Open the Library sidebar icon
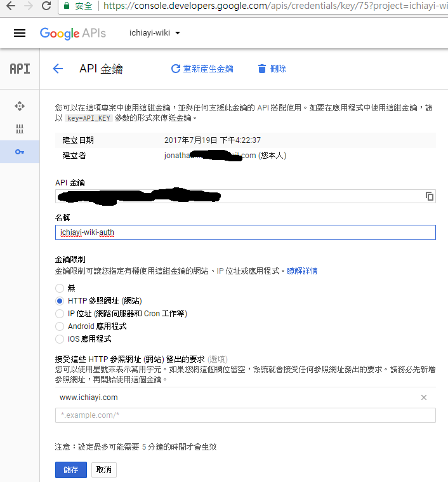Screen dimensions: 448x482 (20, 129)
